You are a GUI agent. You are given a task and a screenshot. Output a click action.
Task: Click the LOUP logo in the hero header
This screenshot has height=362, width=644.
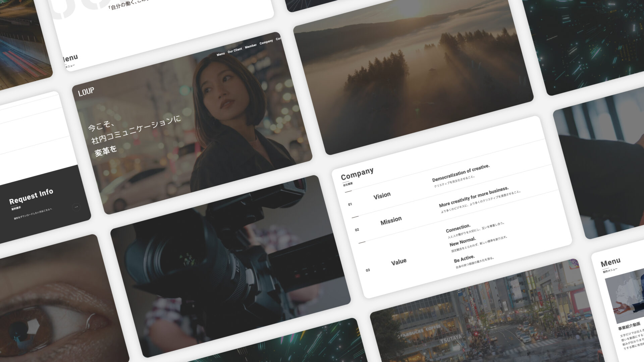(86, 92)
